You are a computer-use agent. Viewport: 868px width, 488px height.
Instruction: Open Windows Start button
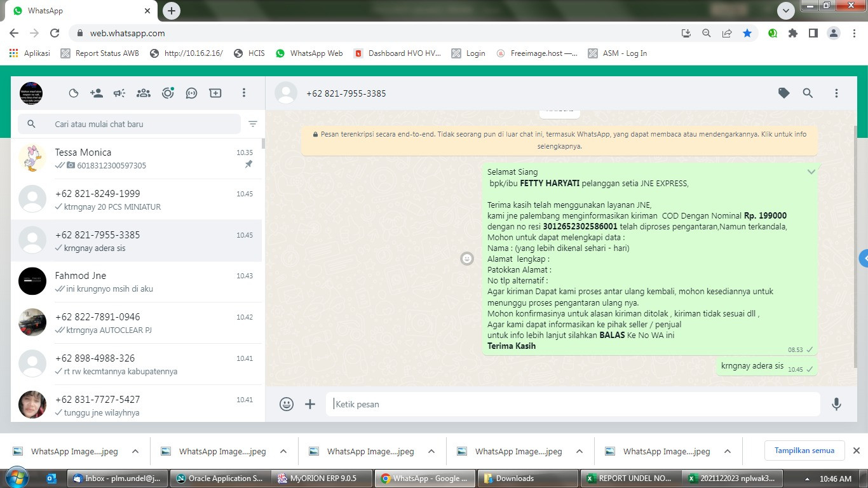17,478
